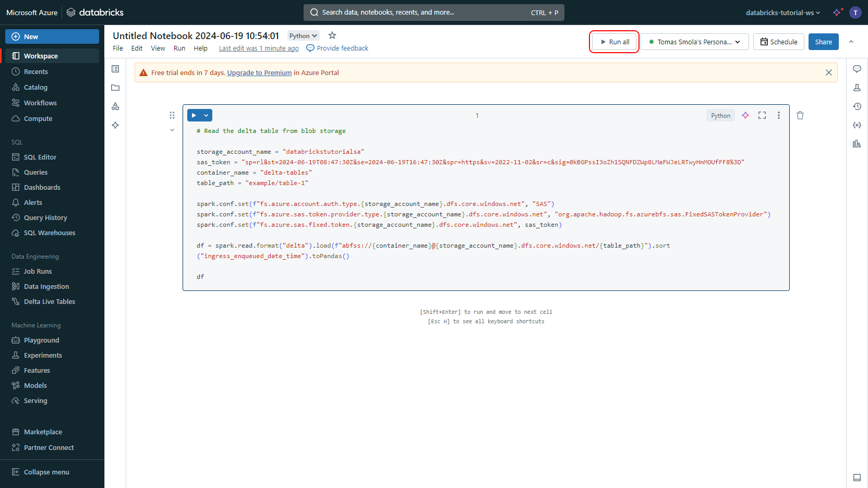Image resolution: width=868 pixels, height=488 pixels.
Task: Open the version history clock icon
Action: pyautogui.click(x=857, y=106)
